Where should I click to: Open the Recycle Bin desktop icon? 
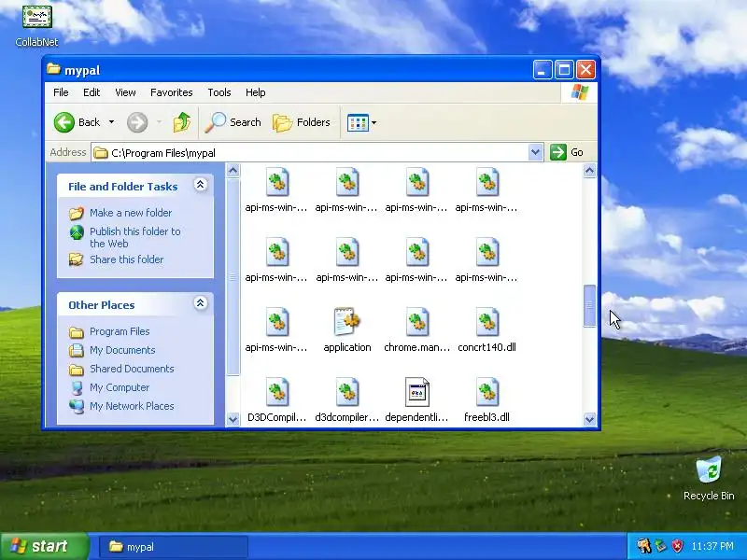point(709,478)
